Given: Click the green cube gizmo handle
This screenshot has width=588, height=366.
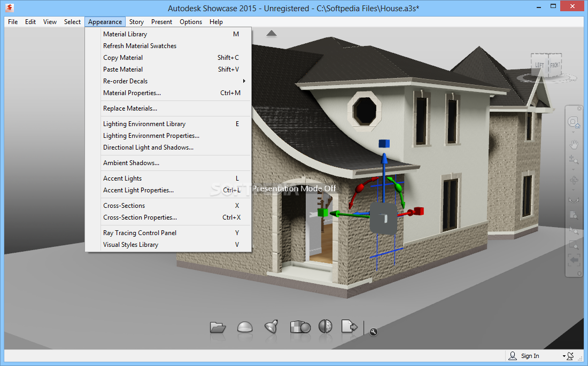Looking at the screenshot, I should (323, 213).
